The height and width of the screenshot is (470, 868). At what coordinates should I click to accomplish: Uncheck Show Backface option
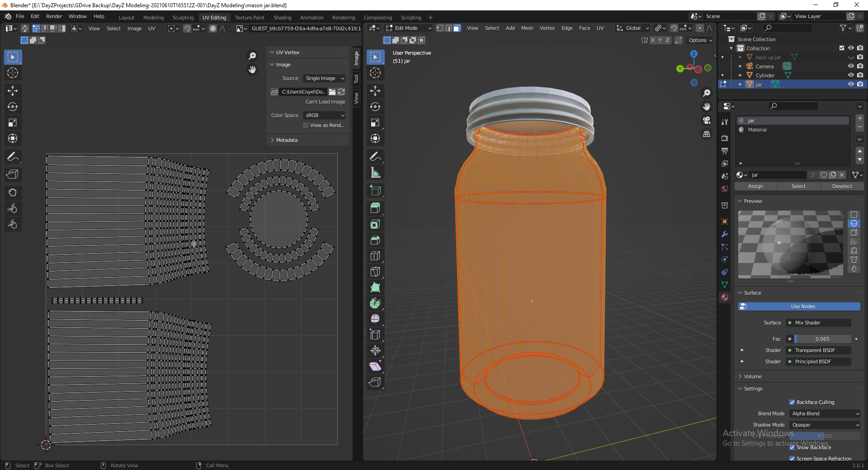(x=792, y=447)
